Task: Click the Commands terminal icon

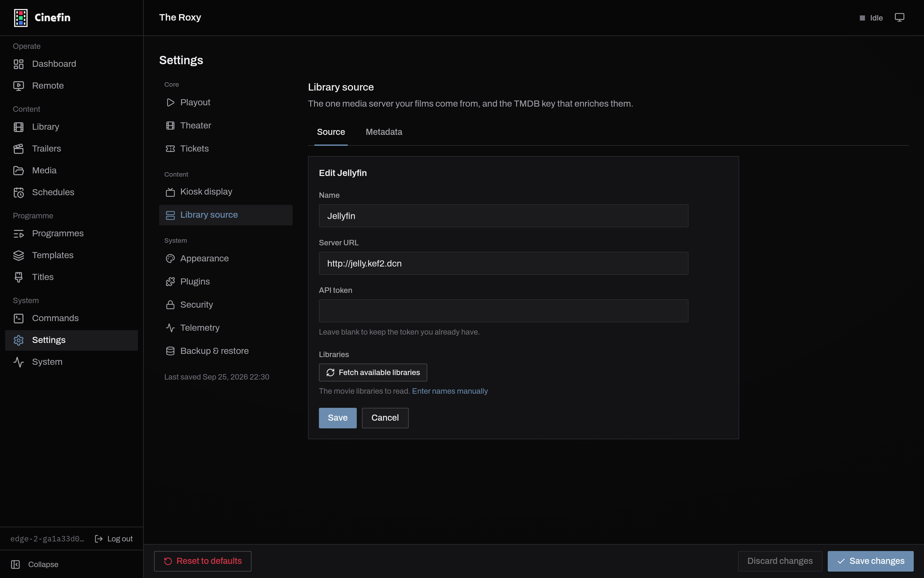Action: (18, 319)
